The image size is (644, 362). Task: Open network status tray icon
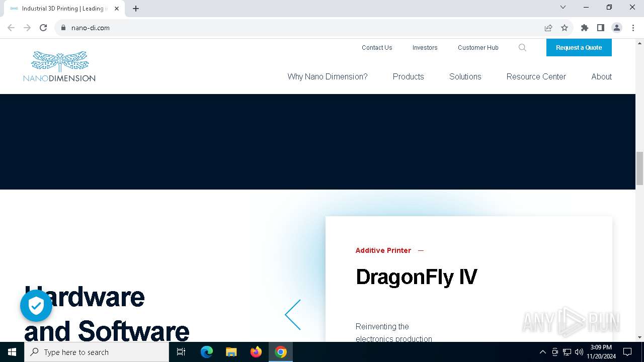pyautogui.click(x=567, y=352)
